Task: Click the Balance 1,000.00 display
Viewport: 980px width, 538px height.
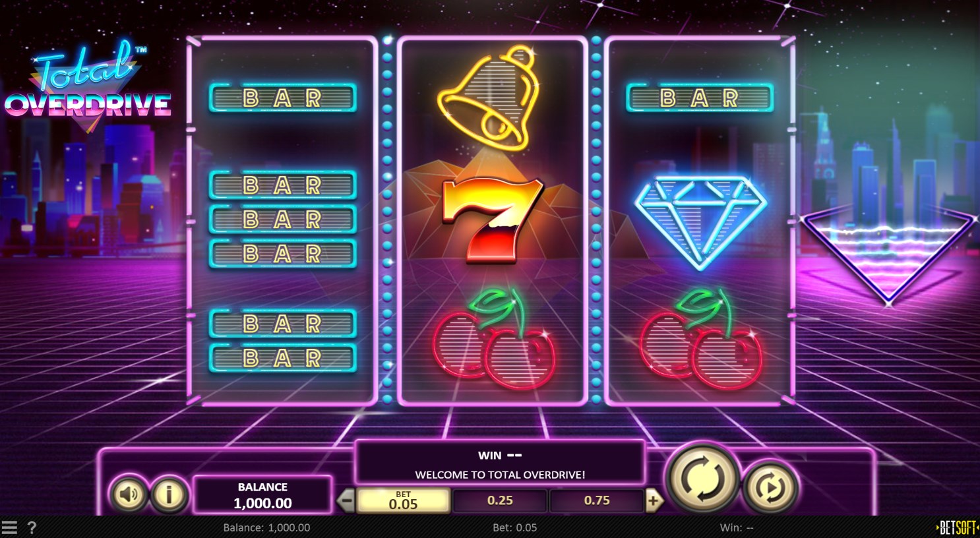Action: click(262, 495)
